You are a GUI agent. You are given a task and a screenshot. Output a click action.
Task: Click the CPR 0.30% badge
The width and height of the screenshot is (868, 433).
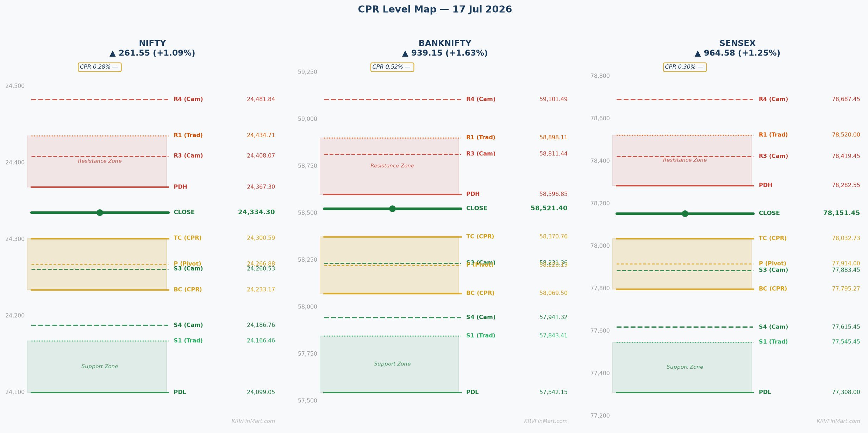click(685, 67)
